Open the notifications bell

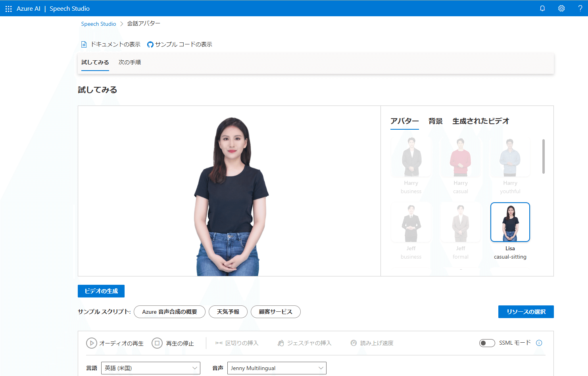[542, 8]
